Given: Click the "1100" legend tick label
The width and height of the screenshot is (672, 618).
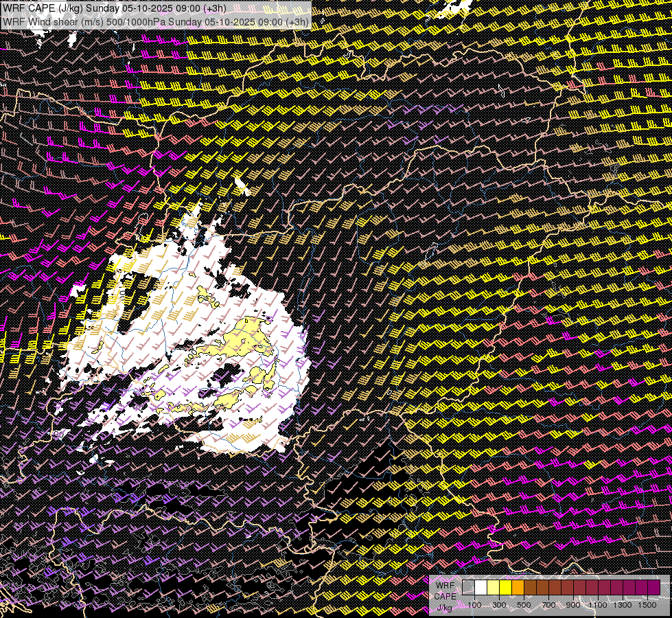Looking at the screenshot, I should pyautogui.click(x=598, y=605).
